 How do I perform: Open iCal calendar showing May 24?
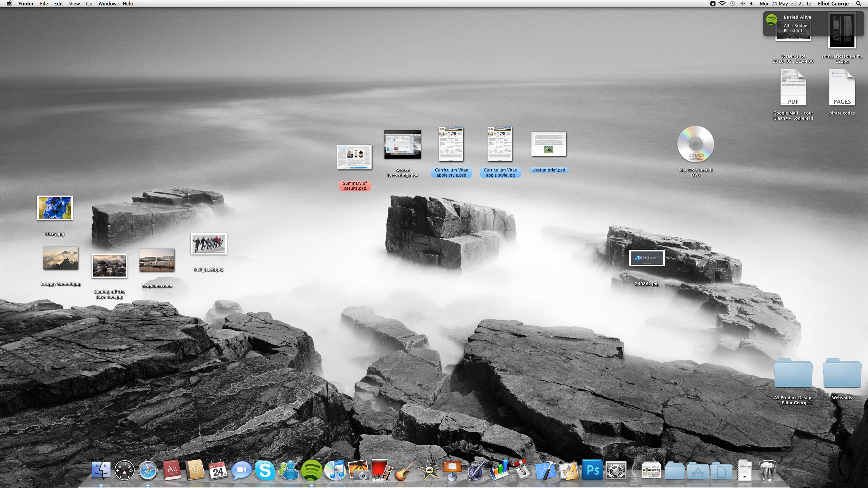(x=218, y=470)
